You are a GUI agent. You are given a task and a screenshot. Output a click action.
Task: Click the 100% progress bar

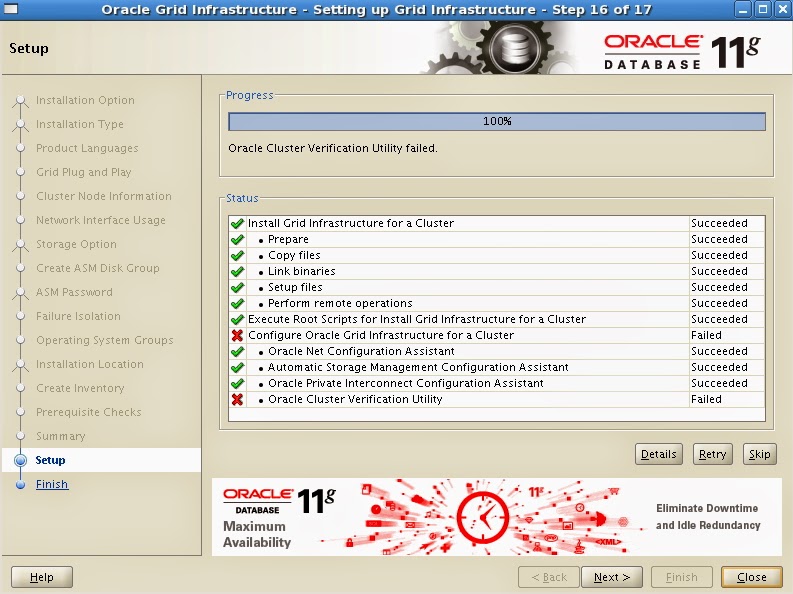(497, 121)
